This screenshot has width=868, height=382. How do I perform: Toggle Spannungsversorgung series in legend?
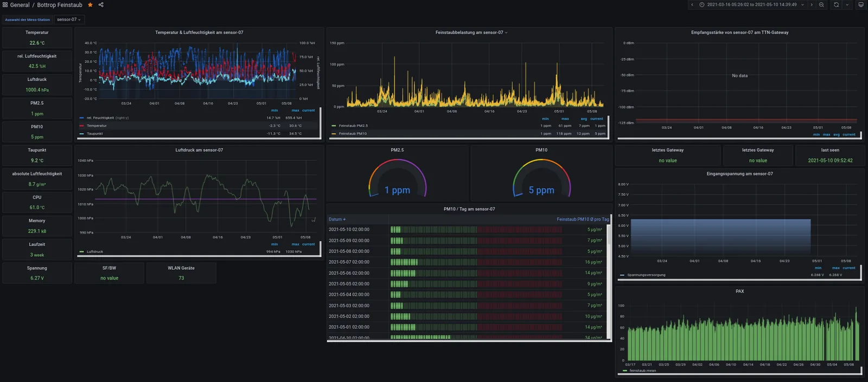pos(646,275)
